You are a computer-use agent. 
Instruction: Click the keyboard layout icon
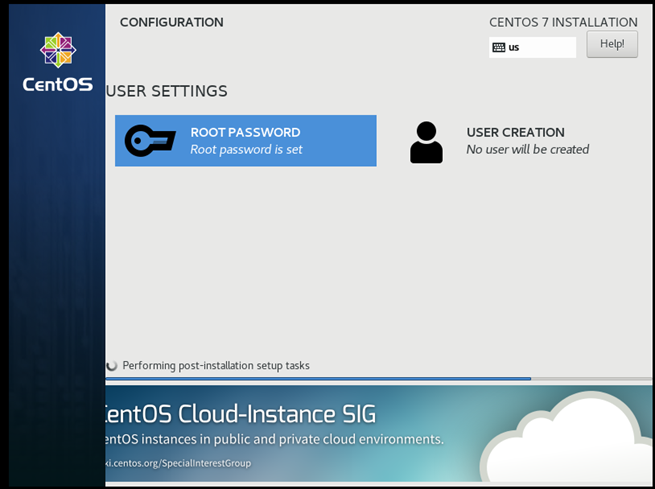click(x=498, y=47)
